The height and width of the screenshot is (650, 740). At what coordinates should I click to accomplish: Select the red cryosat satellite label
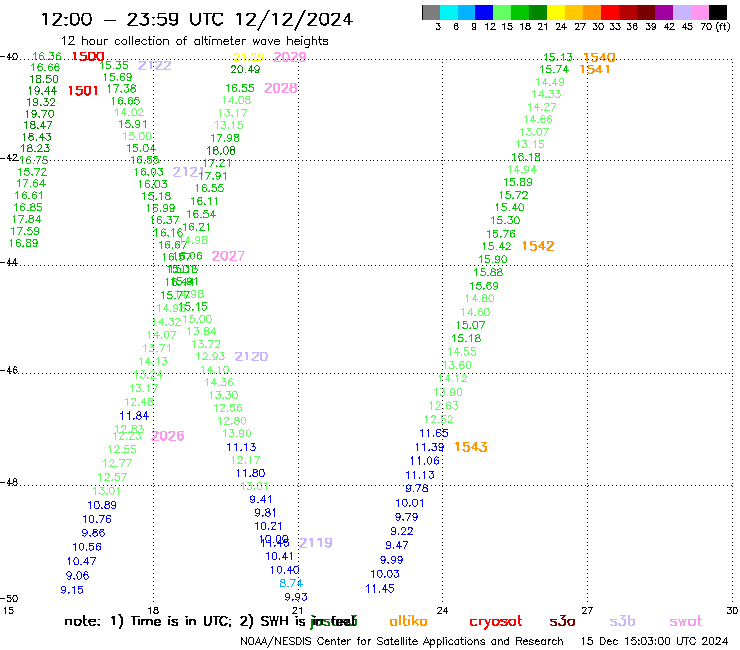(x=496, y=621)
